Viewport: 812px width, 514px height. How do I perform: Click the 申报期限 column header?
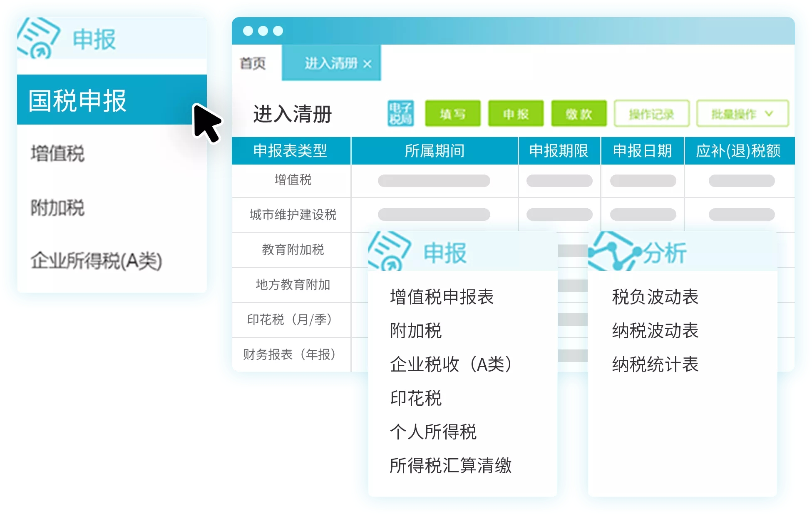[x=559, y=151]
